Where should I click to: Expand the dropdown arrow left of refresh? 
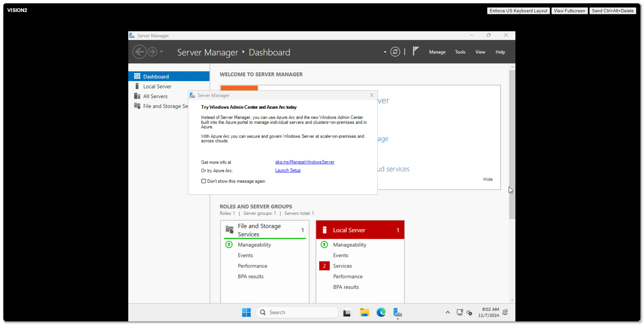pyautogui.click(x=385, y=52)
